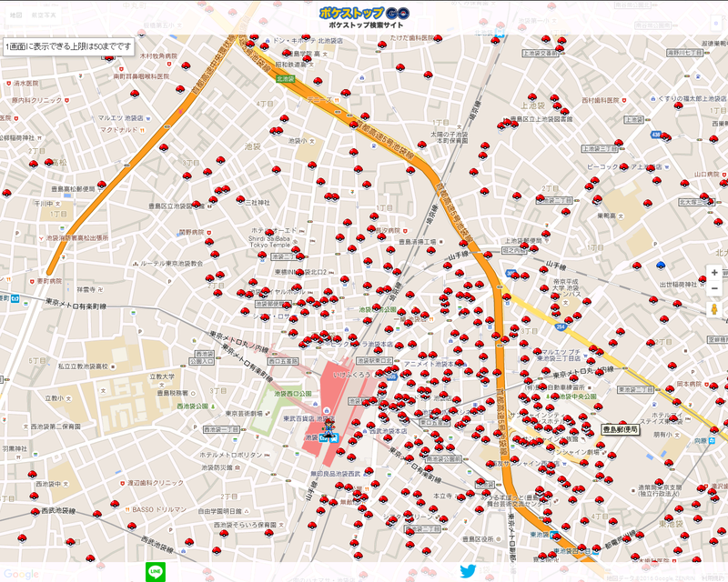Click the 豊島区役所 map label
Screen dimensions: 728x582
click(477, 539)
